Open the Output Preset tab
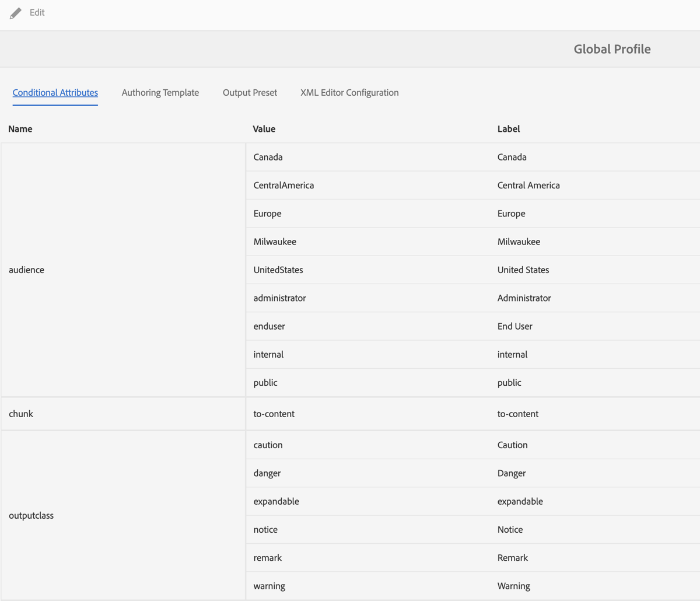700x601 pixels. [250, 92]
